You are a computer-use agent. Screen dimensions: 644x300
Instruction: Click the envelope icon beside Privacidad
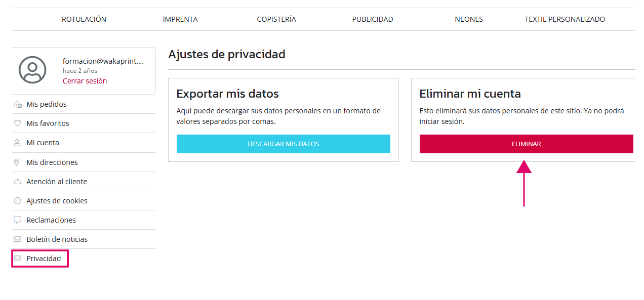click(18, 259)
